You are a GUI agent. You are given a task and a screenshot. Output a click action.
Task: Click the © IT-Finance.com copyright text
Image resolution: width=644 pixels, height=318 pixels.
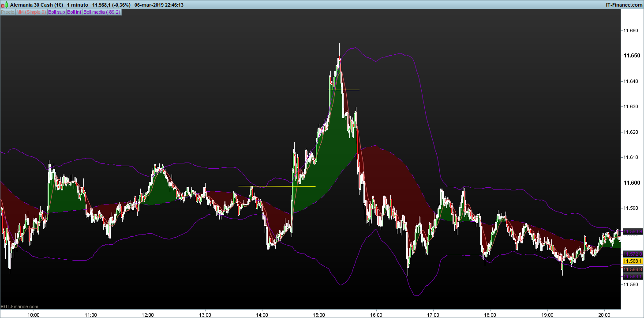pos(20,307)
